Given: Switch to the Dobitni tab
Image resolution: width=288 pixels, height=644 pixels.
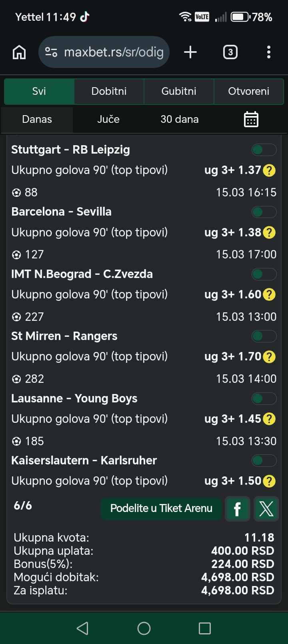Looking at the screenshot, I should 109,91.
